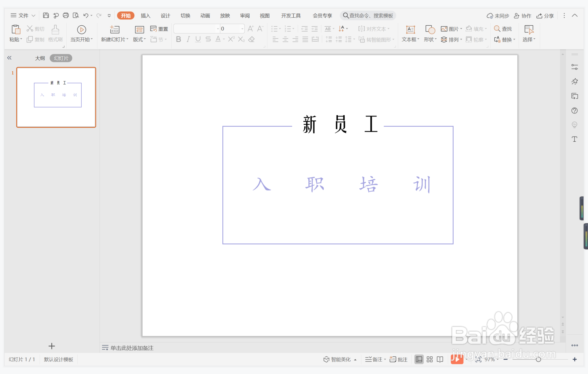Click the Print icon in quick toolbar
Screen dimensions: 588x374
tap(66, 15)
